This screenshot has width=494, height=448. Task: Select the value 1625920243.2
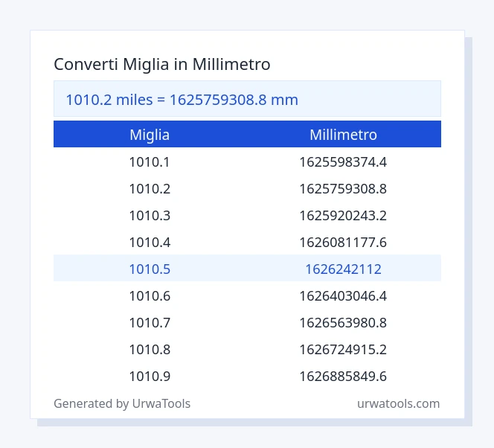[x=343, y=216]
